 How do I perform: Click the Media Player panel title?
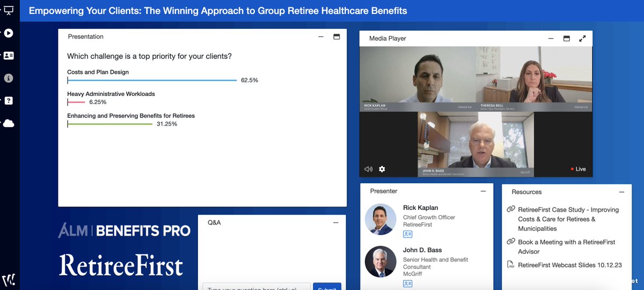[x=387, y=39]
